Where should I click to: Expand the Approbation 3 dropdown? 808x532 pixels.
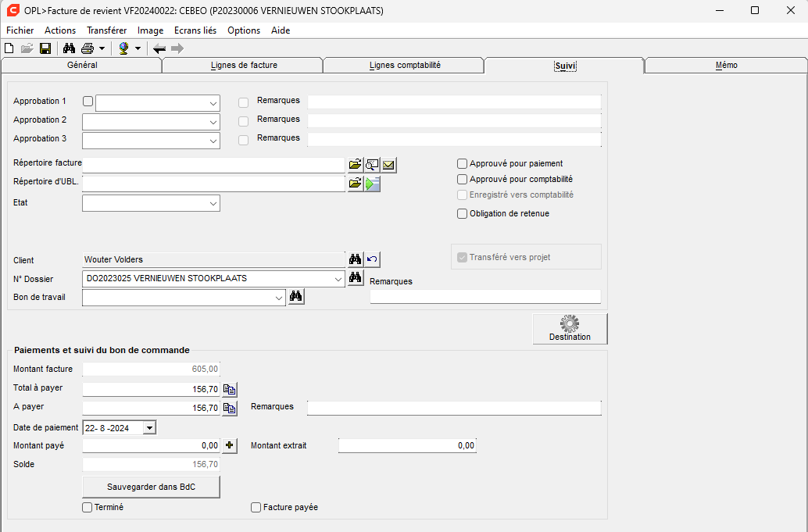pos(213,141)
